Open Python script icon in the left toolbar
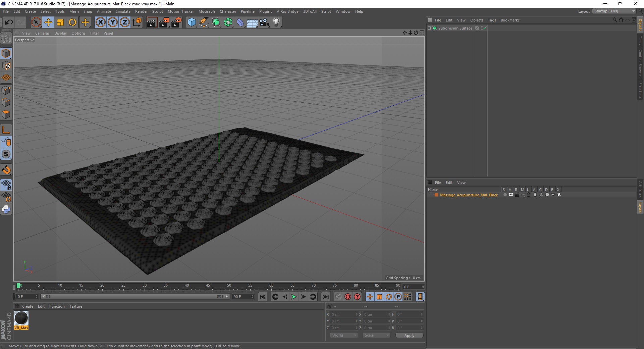 pyautogui.click(x=6, y=209)
